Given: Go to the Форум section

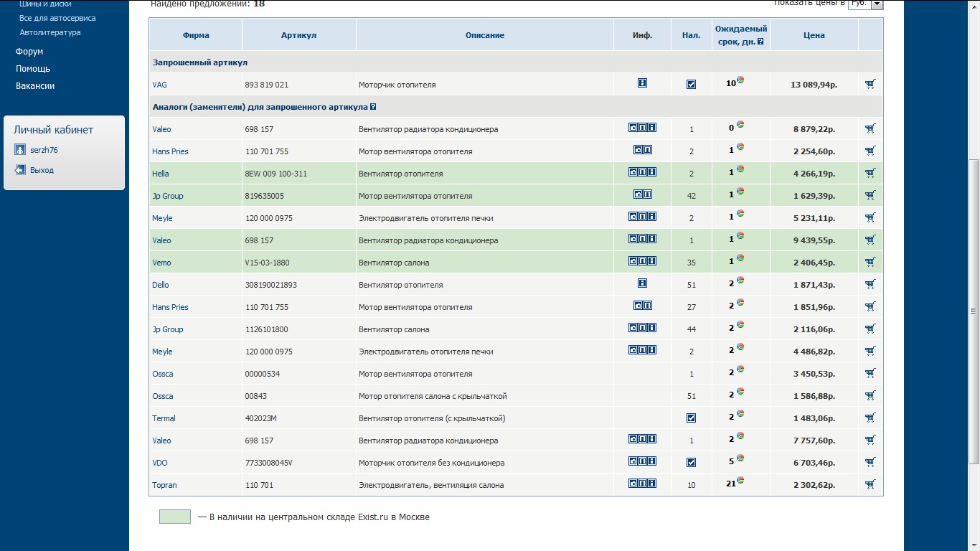Looking at the screenshot, I should [29, 52].
